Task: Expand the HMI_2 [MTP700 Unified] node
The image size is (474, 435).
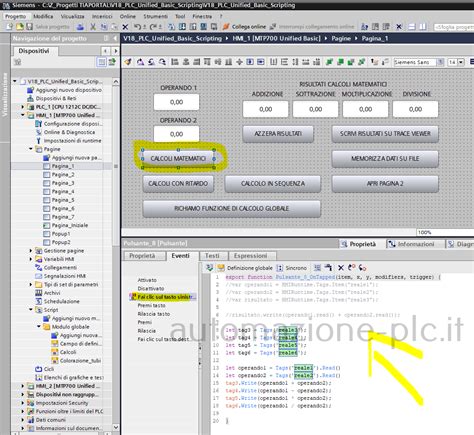Action: click(23, 386)
